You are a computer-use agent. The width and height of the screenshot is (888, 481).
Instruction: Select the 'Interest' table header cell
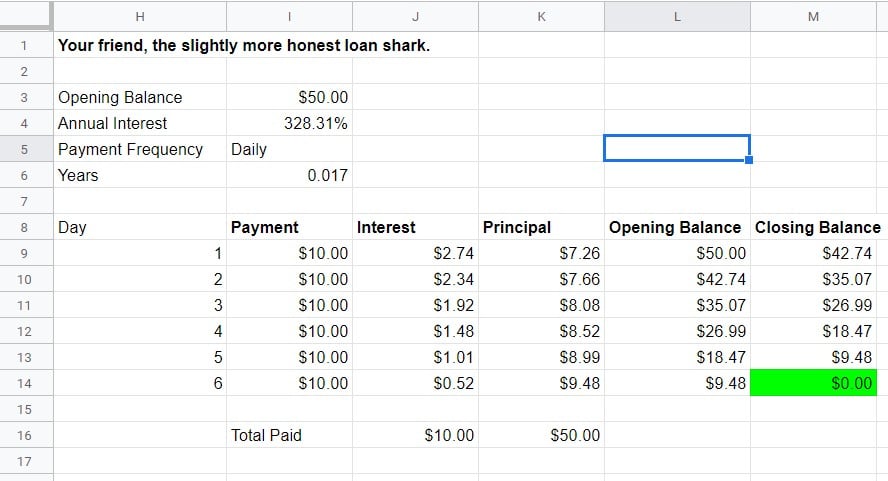[415, 228]
